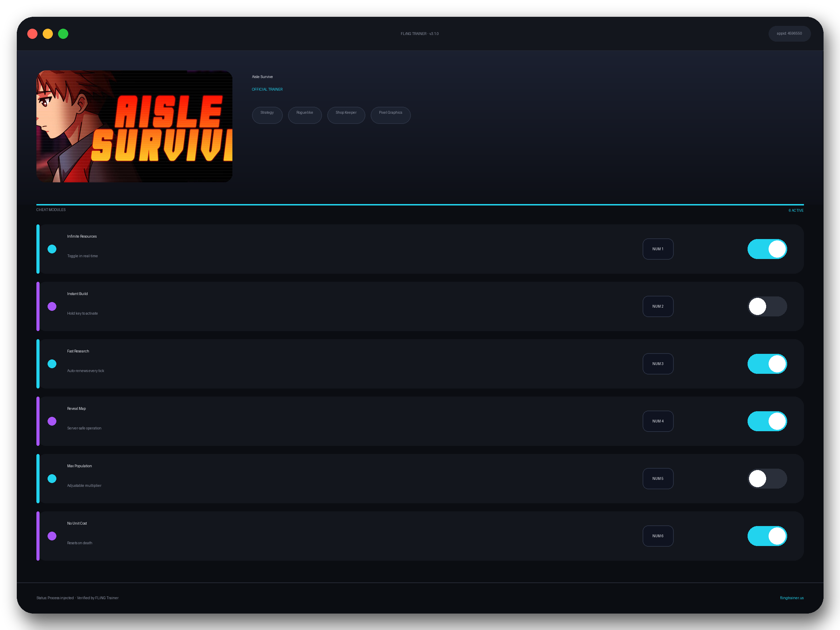Toggle the Infinite Resources switch

point(767,249)
